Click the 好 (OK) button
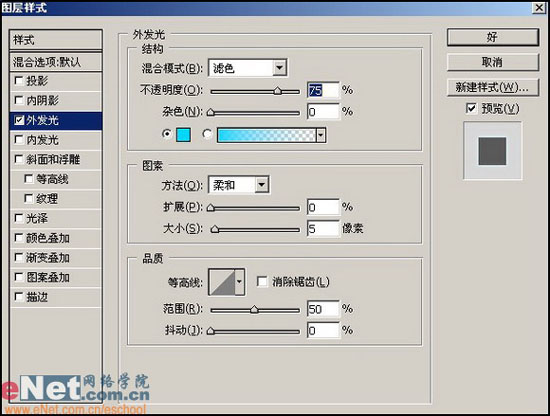 492,37
